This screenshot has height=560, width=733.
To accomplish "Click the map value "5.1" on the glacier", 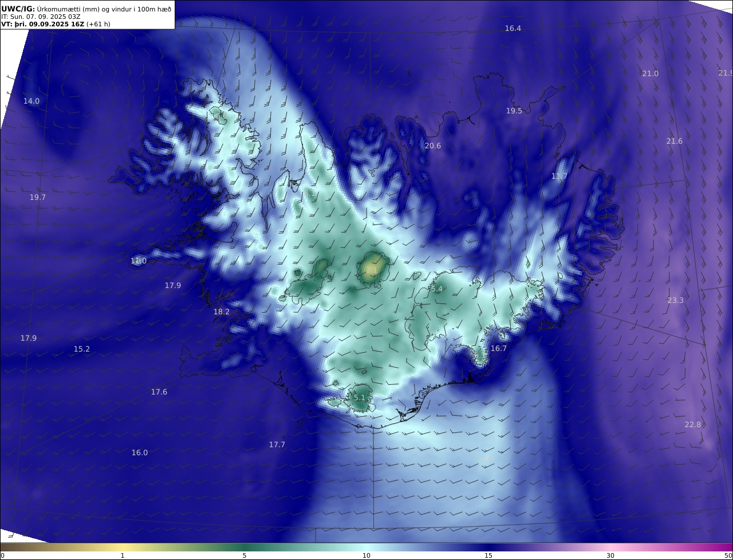I will (x=359, y=398).
